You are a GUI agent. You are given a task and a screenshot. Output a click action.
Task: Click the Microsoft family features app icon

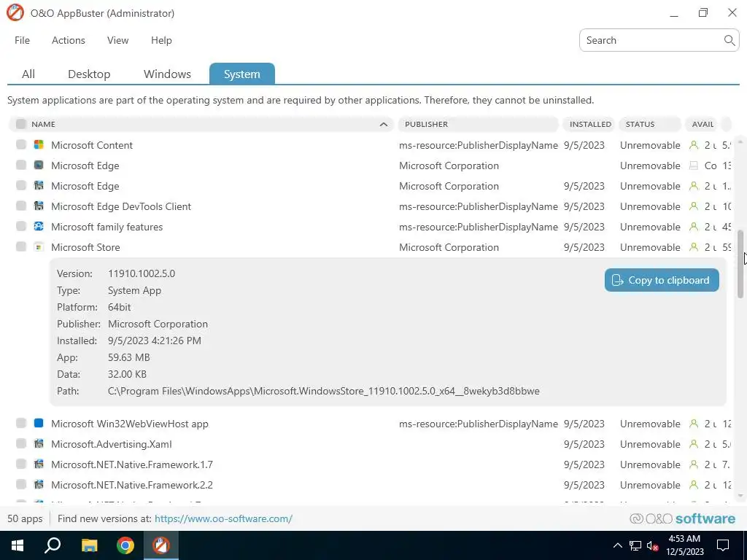point(39,226)
